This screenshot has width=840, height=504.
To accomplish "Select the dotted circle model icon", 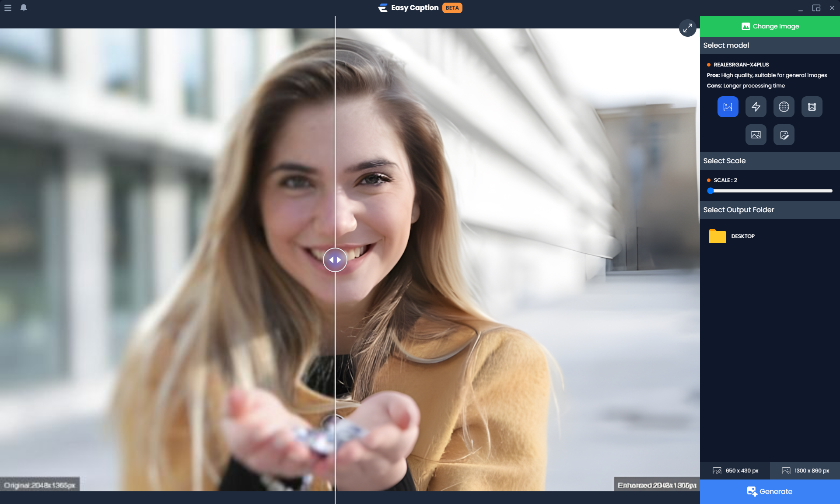I will pos(784,107).
